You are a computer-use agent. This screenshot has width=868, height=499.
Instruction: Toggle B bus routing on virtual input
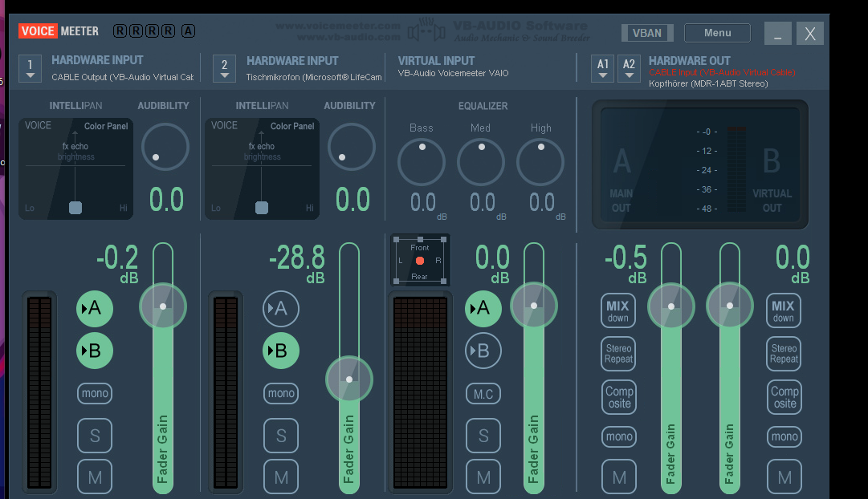point(483,351)
